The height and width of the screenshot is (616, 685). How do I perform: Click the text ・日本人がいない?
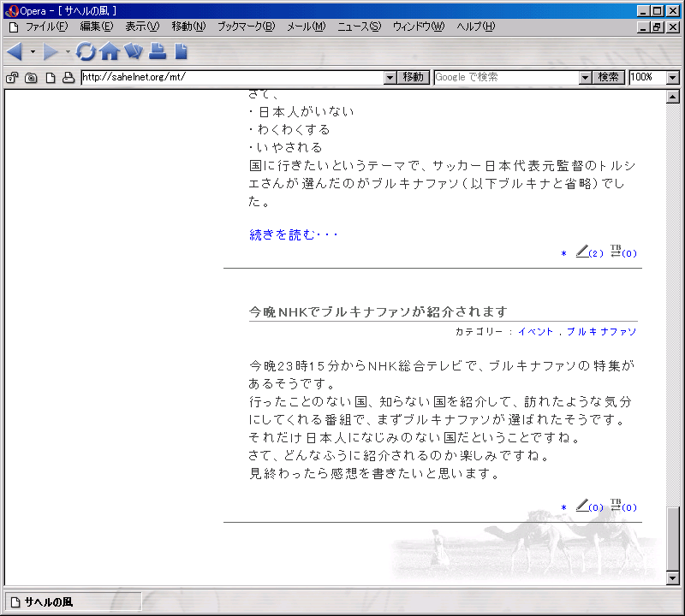tap(301, 112)
